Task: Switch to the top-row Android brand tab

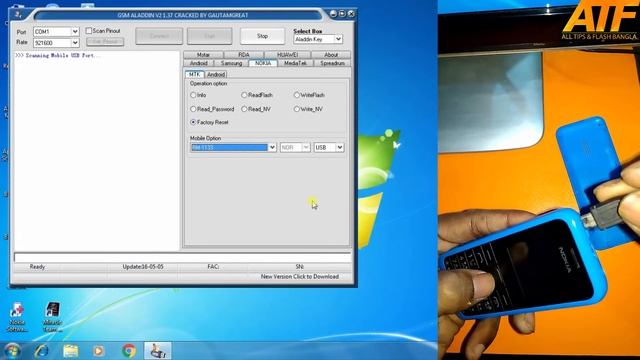Action: tap(199, 63)
